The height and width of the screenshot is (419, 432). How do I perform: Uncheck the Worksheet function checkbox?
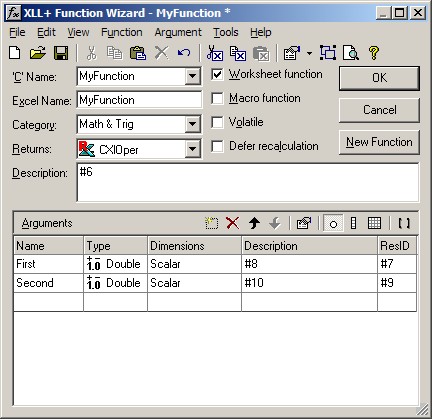217,74
